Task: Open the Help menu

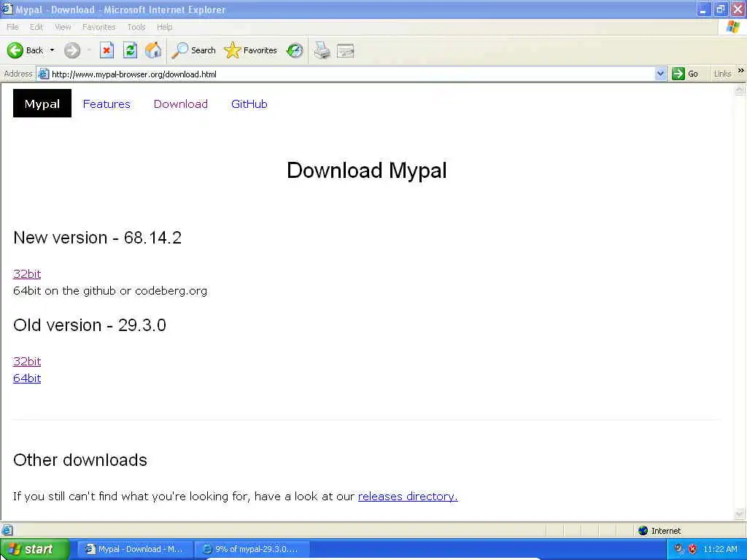Action: tap(164, 27)
